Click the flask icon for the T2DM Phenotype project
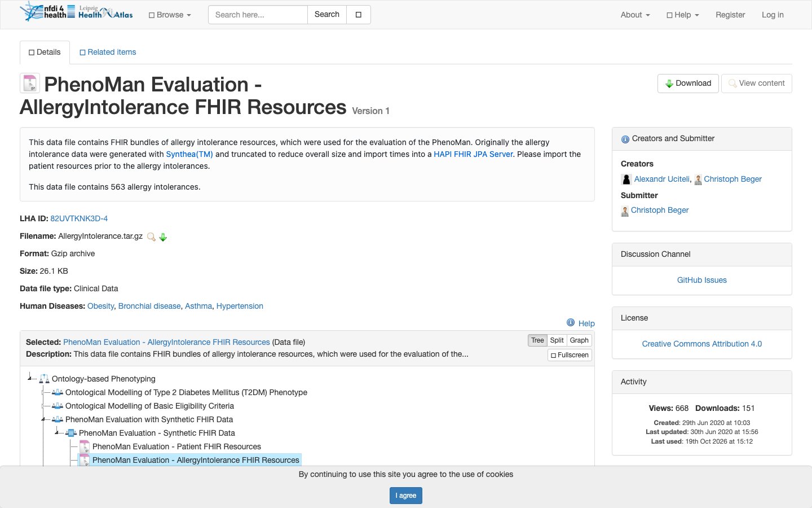The height and width of the screenshot is (508, 812). tap(58, 392)
